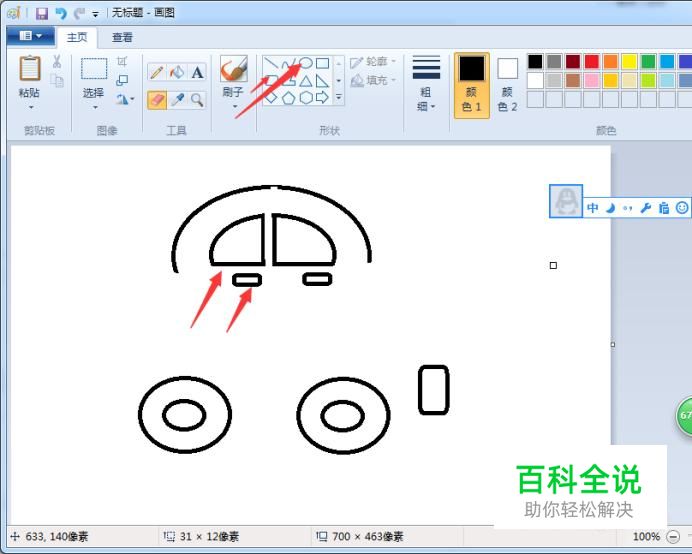
Task: Pick the dark red color swatch
Action: [x=572, y=61]
